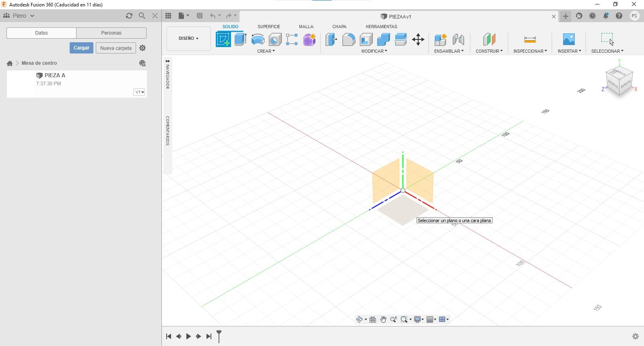Open the INSERTAR dropdown menu
This screenshot has width=644, height=346.
click(x=569, y=51)
